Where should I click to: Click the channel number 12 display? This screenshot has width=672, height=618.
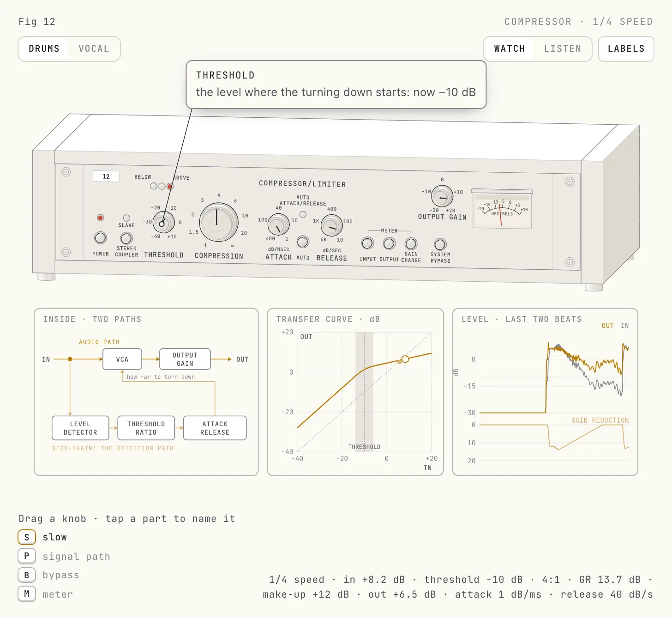coord(106,176)
